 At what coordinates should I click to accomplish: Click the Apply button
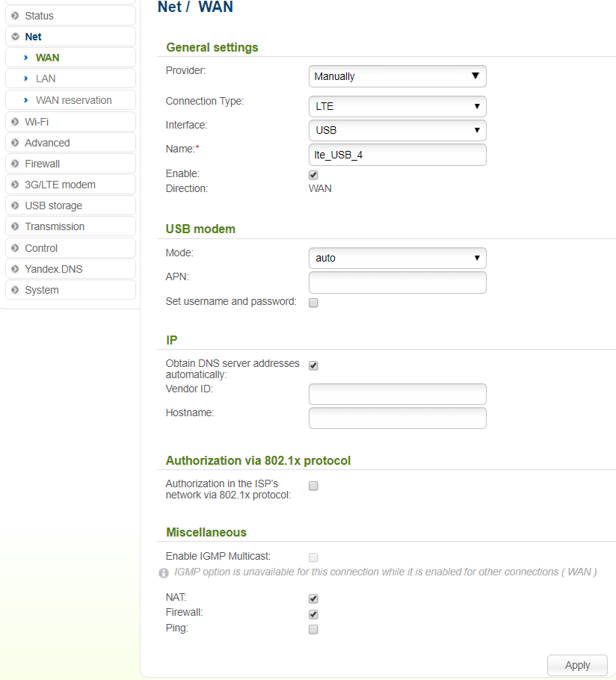point(577,665)
